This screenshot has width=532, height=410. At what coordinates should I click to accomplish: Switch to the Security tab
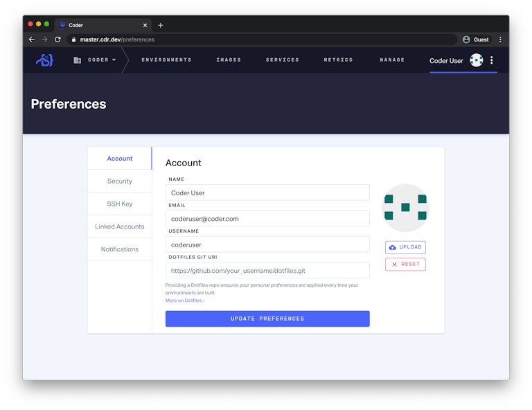pyautogui.click(x=119, y=181)
